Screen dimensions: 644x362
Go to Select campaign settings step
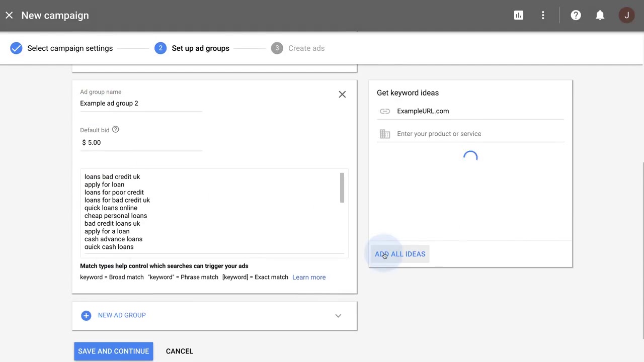(x=61, y=48)
